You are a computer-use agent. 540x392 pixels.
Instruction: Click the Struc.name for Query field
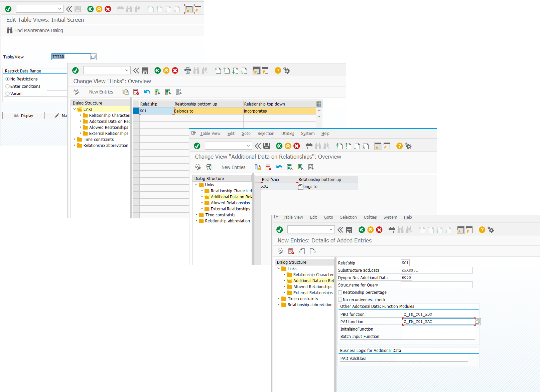pyautogui.click(x=436, y=285)
